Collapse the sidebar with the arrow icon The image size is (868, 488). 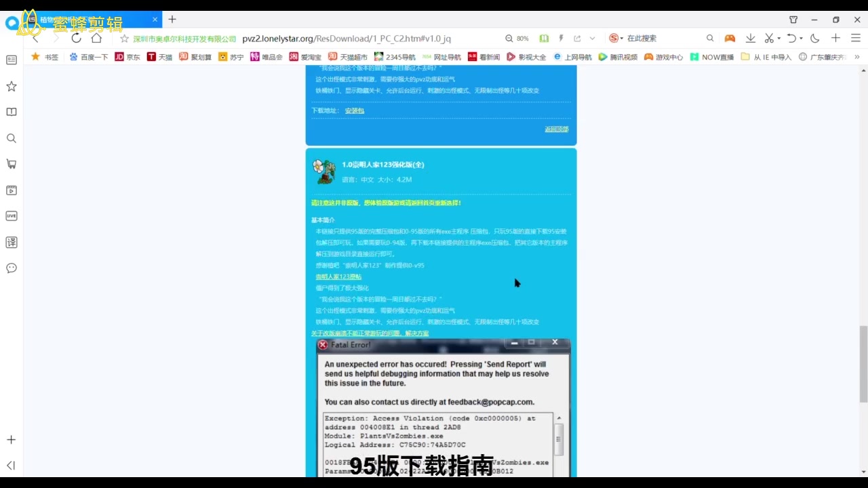(x=12, y=466)
